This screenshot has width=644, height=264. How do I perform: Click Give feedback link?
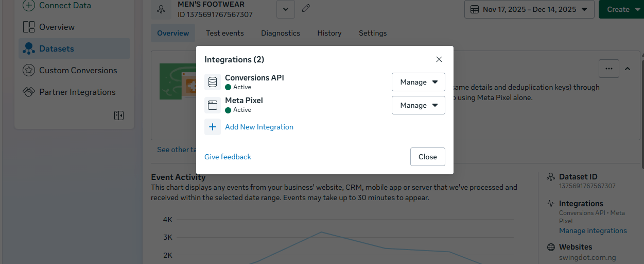pyautogui.click(x=228, y=157)
